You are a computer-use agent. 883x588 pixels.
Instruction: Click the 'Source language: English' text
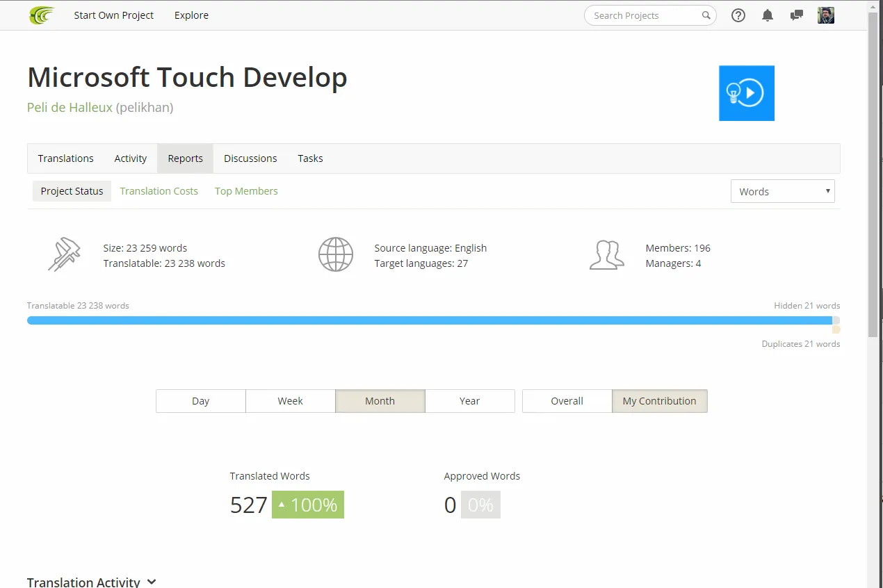(430, 248)
